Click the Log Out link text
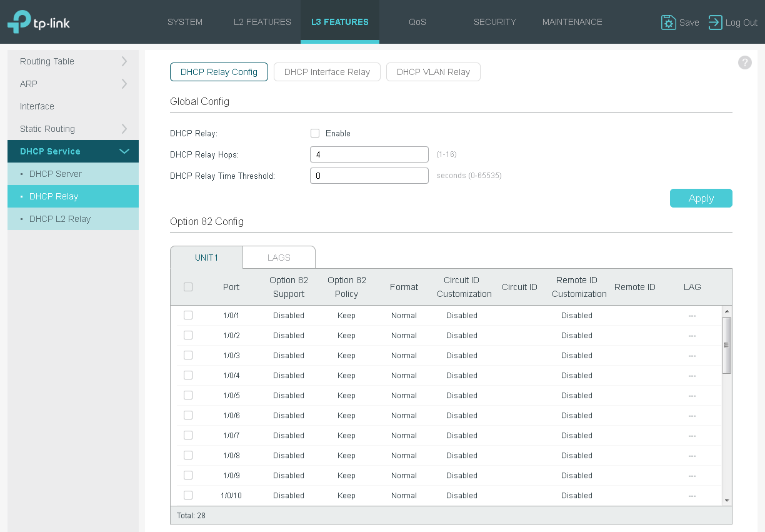The width and height of the screenshot is (765, 532). 741,23
